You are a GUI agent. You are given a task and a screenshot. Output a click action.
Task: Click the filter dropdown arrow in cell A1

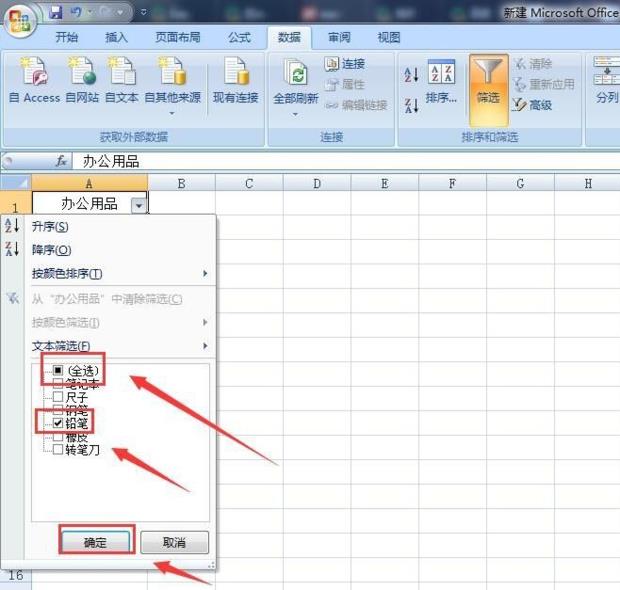138,204
